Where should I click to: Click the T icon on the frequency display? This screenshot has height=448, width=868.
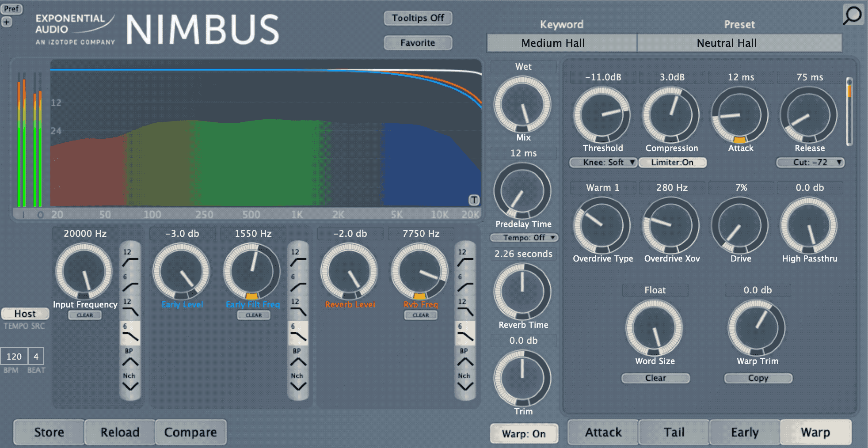474,200
